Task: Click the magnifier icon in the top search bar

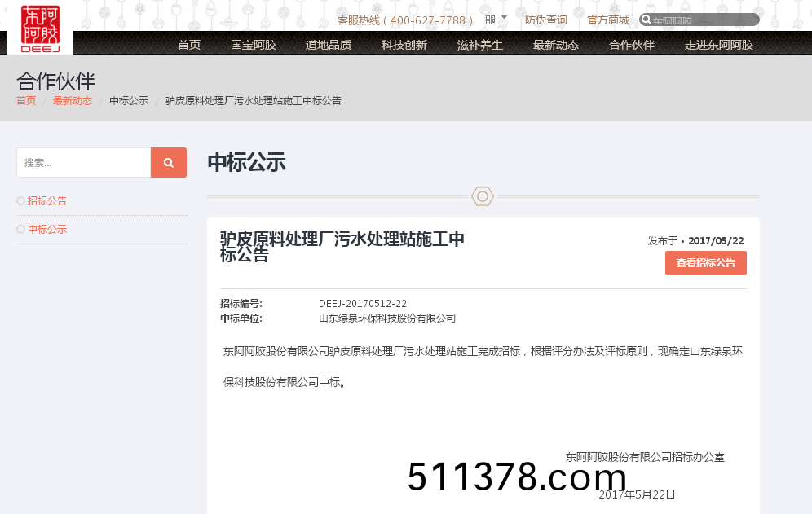Action: click(x=646, y=20)
